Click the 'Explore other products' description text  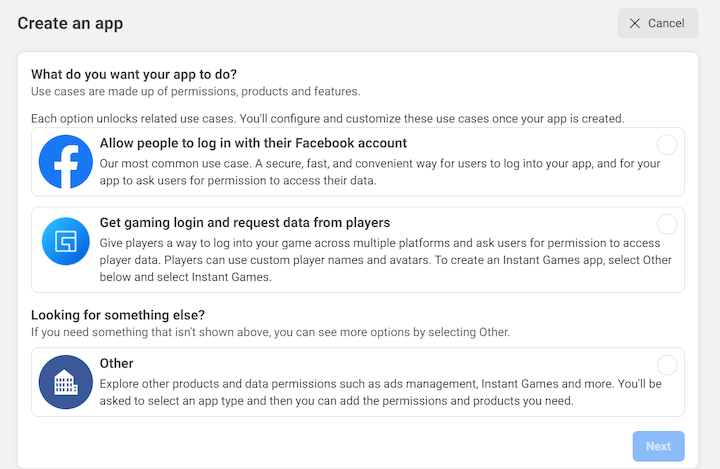(x=380, y=391)
